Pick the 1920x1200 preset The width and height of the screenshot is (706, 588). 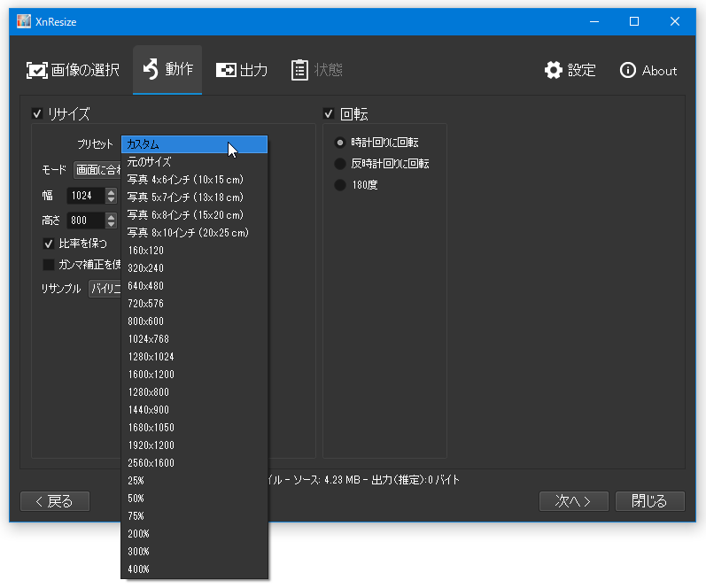pos(194,445)
